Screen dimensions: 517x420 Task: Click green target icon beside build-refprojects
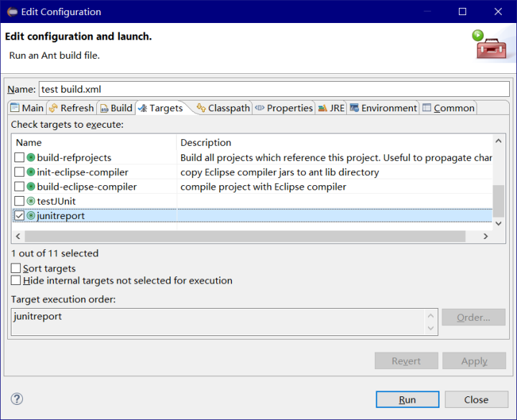click(31, 157)
